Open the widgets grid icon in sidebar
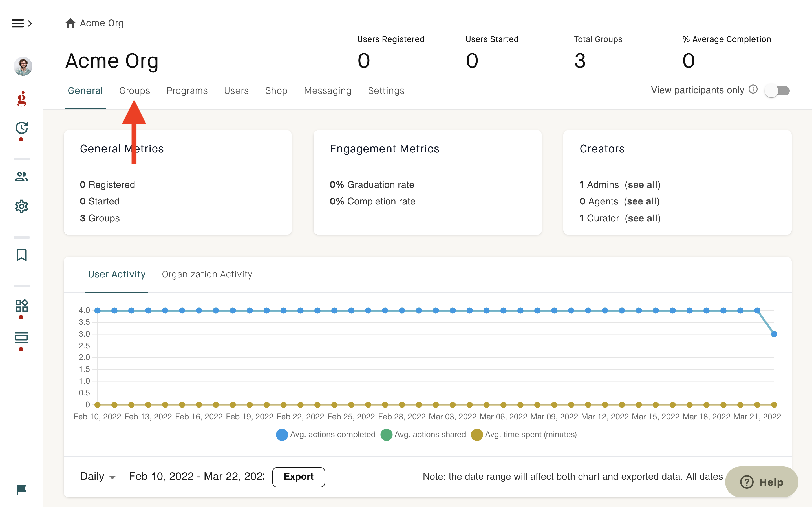This screenshot has height=507, width=812. click(22, 306)
